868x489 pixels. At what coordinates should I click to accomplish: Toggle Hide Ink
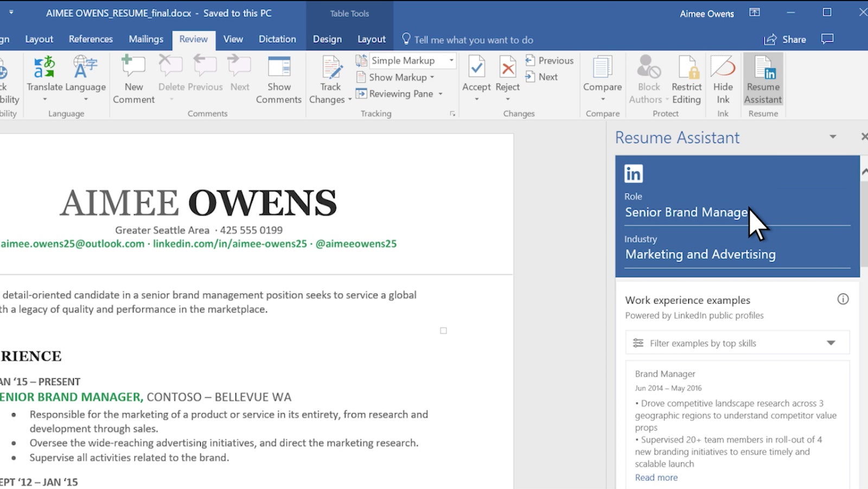pos(723,80)
